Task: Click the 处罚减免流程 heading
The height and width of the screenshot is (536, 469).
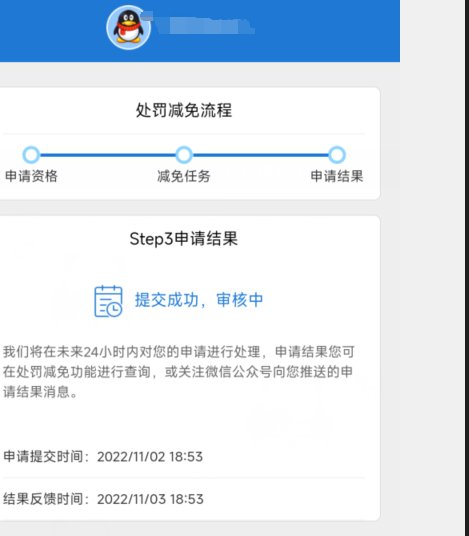Action: point(184,110)
